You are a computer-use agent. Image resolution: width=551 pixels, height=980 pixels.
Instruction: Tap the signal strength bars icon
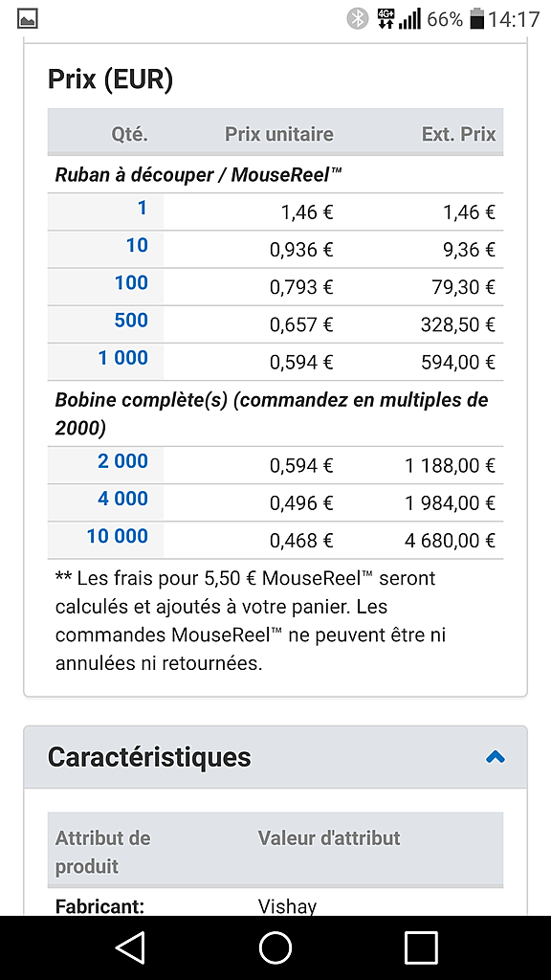coord(409,19)
